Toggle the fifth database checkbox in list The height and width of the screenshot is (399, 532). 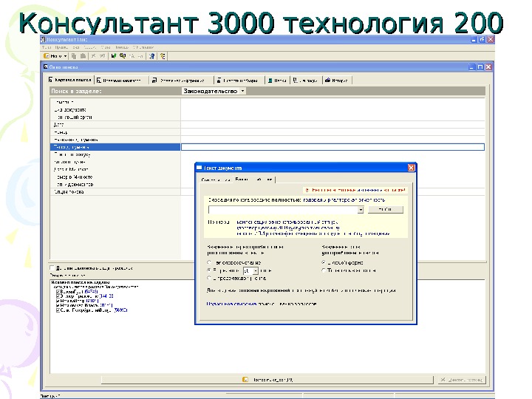58,310
